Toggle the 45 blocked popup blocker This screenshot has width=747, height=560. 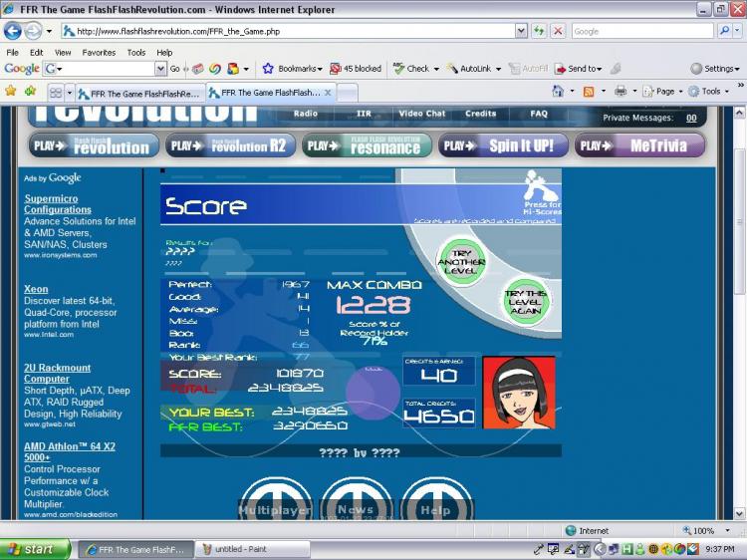pos(356,69)
